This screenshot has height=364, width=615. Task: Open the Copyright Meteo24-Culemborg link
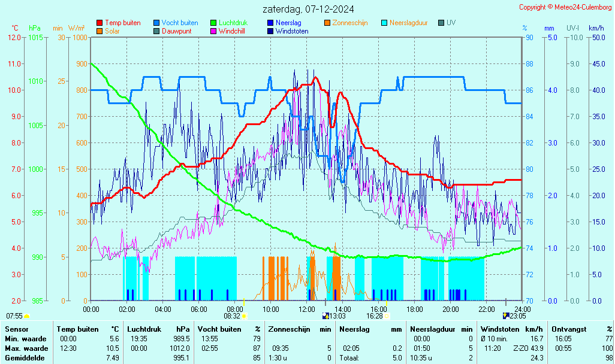coord(565,7)
